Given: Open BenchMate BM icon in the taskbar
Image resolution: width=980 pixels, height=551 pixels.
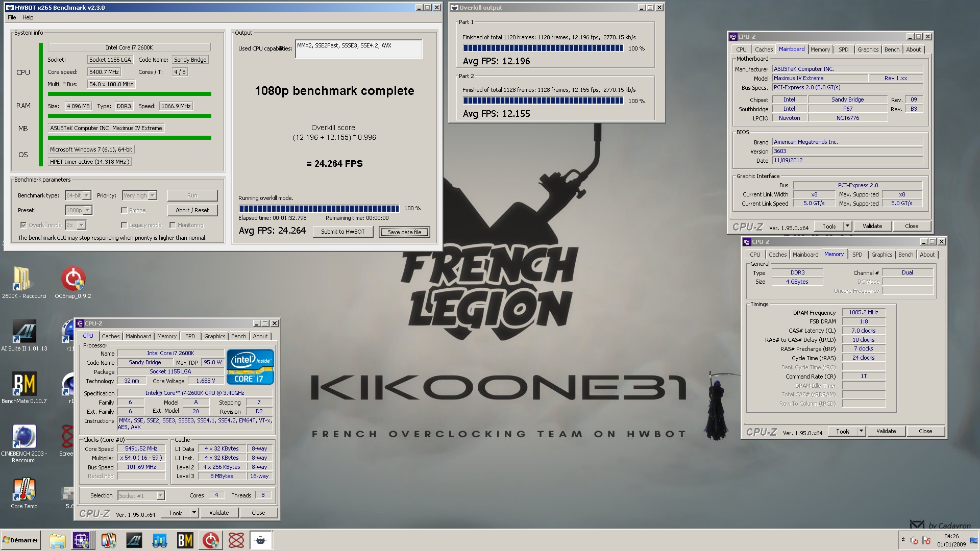Looking at the screenshot, I should (185, 540).
